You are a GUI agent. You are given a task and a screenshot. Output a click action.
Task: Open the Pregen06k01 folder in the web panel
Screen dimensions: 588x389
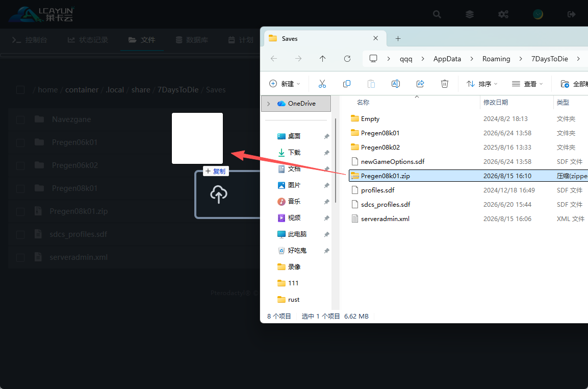[x=74, y=142]
